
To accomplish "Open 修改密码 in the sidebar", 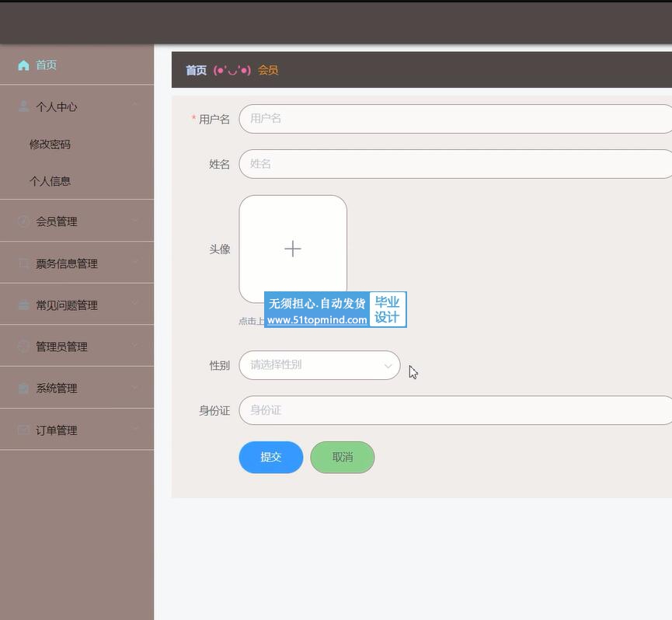I will (x=50, y=145).
